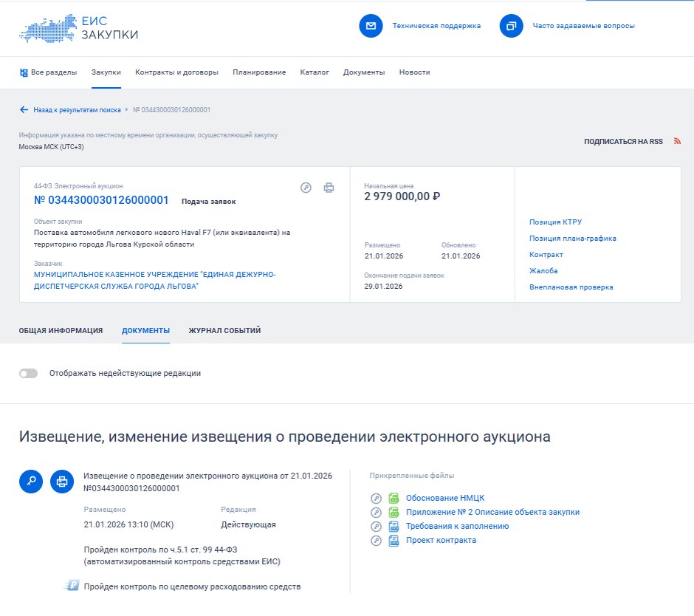
Task: Download the Обоснование НМЦК file
Action: pyautogui.click(x=445, y=499)
